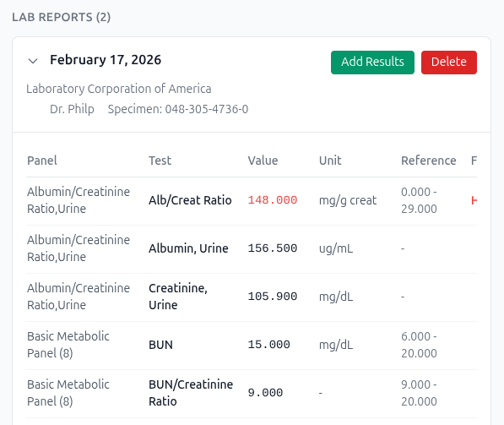
Task: Click the Reference column header
Action: 429,161
